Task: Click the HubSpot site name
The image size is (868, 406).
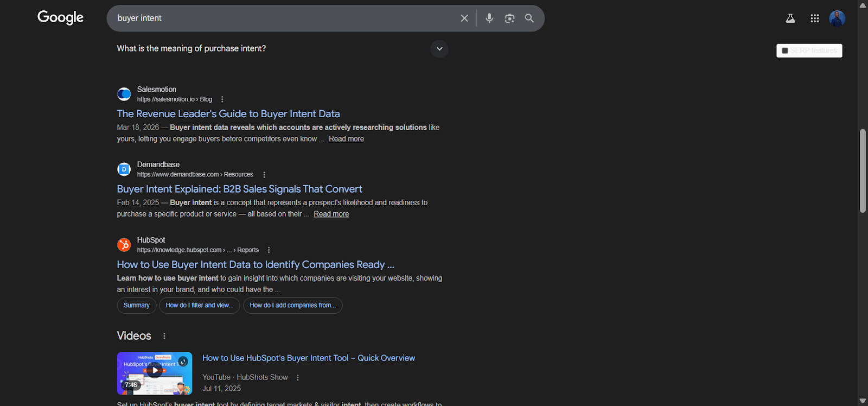Action: click(x=151, y=240)
